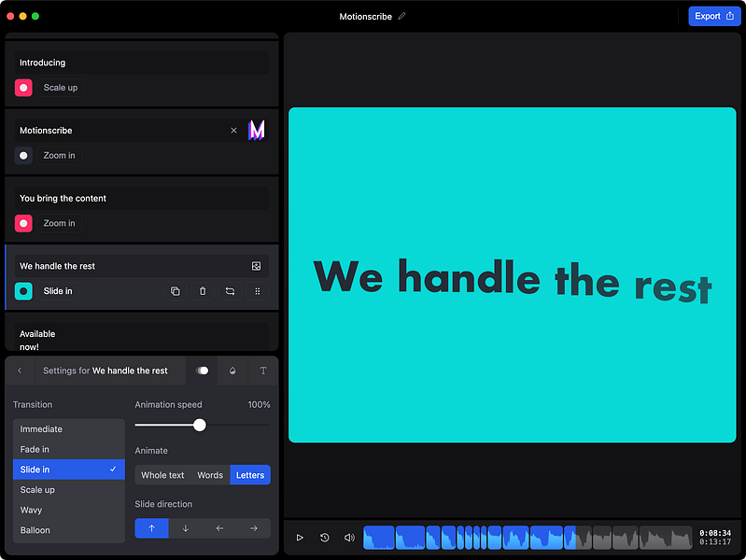746x560 pixels.
Task: Animate by Words
Action: [x=210, y=475]
